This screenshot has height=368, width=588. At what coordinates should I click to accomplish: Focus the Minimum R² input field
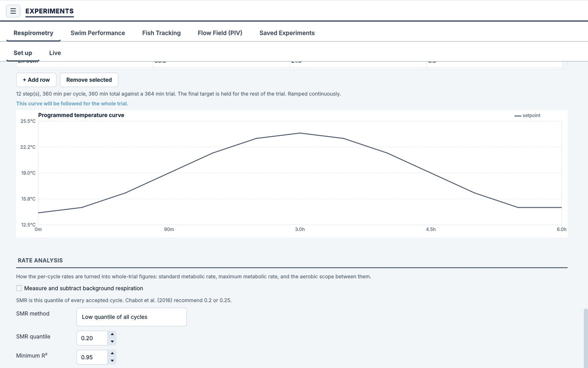(x=92, y=357)
